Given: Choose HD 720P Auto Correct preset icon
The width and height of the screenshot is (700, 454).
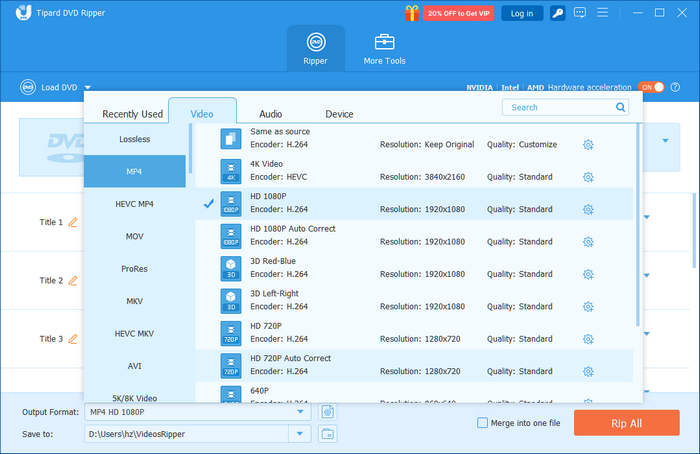Looking at the screenshot, I should 231,366.
